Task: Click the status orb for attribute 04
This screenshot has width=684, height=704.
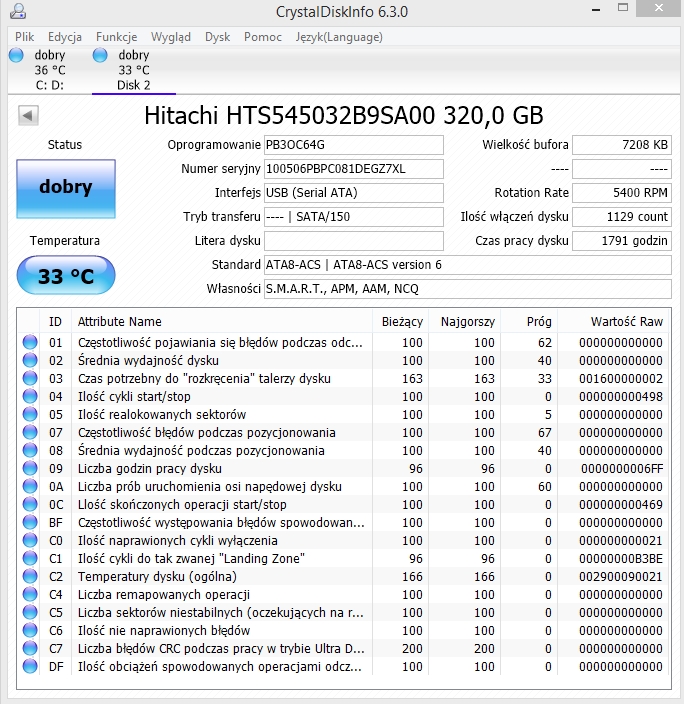Action: point(30,396)
